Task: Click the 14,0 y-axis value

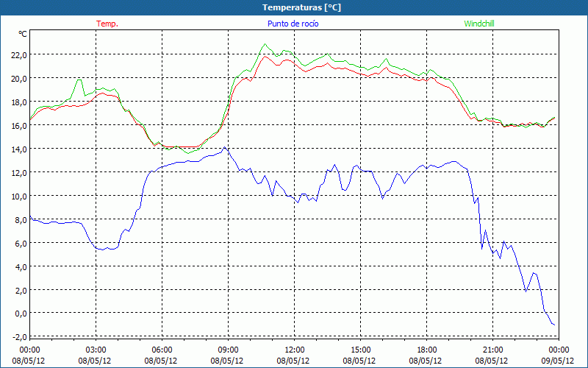Action: click(19, 149)
